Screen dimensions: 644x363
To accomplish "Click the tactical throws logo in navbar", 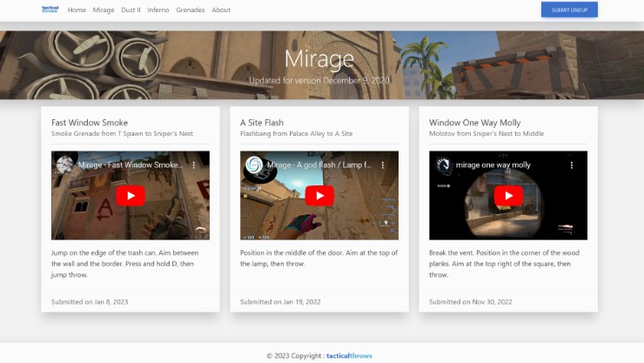I will pyautogui.click(x=50, y=10).
